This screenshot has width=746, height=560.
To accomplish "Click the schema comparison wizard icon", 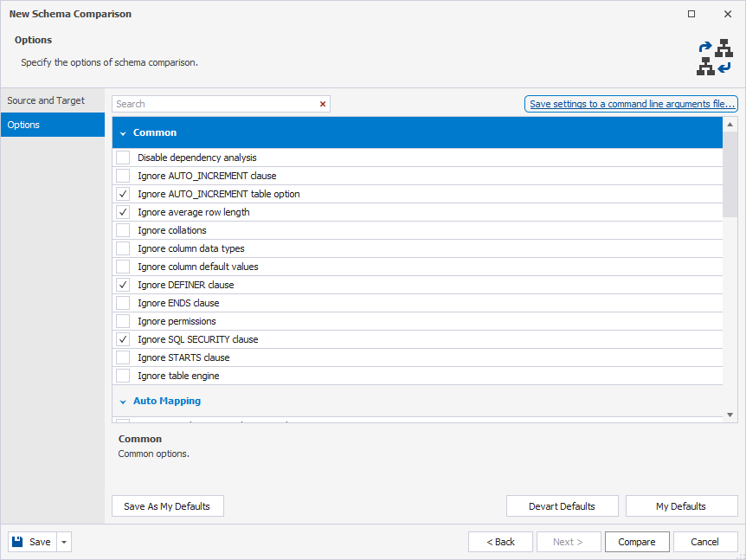I will (x=715, y=57).
